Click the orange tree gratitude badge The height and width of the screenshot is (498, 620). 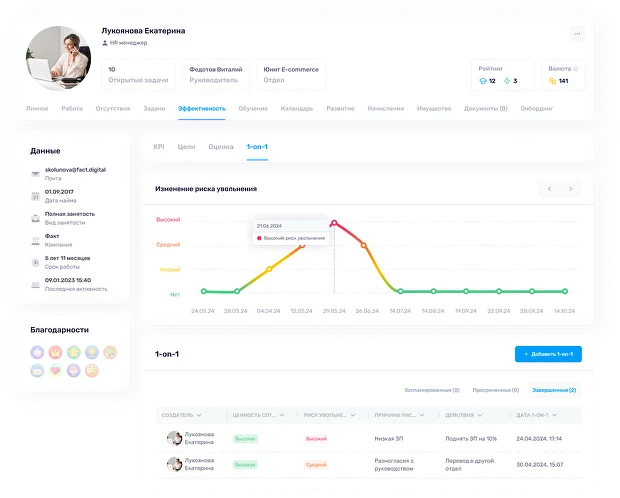110,352
